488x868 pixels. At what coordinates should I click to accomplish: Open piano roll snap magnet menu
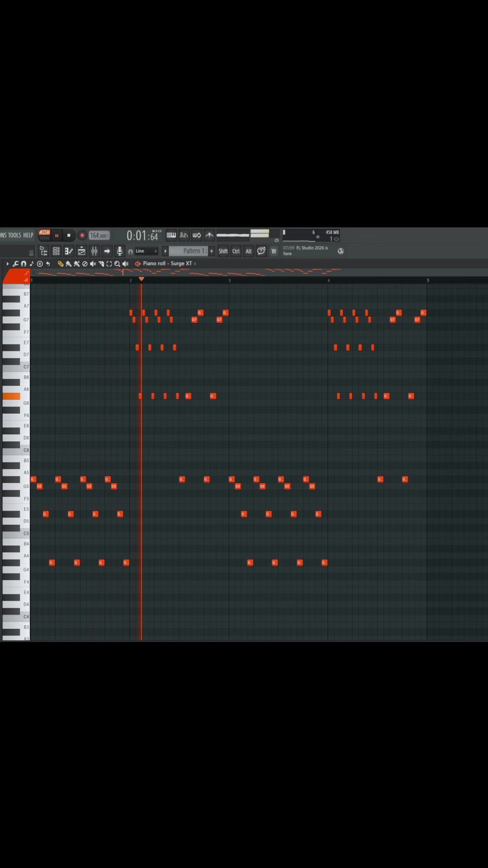[x=23, y=264]
